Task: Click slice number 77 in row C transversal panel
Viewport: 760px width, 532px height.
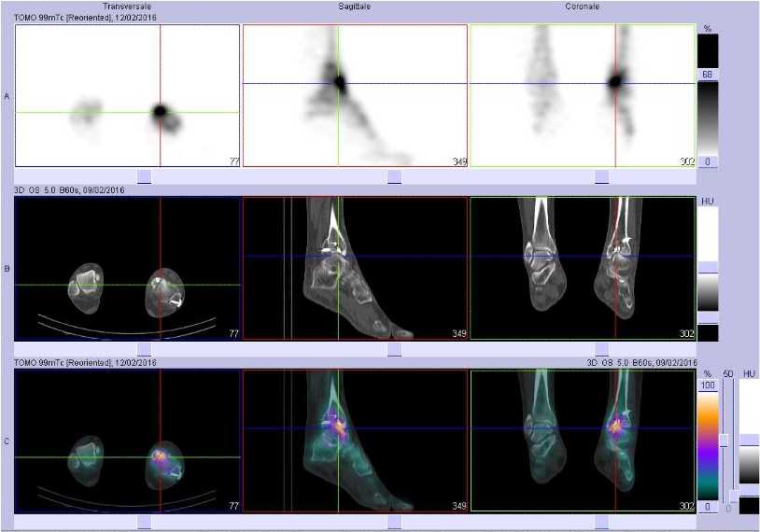Action: [x=233, y=506]
